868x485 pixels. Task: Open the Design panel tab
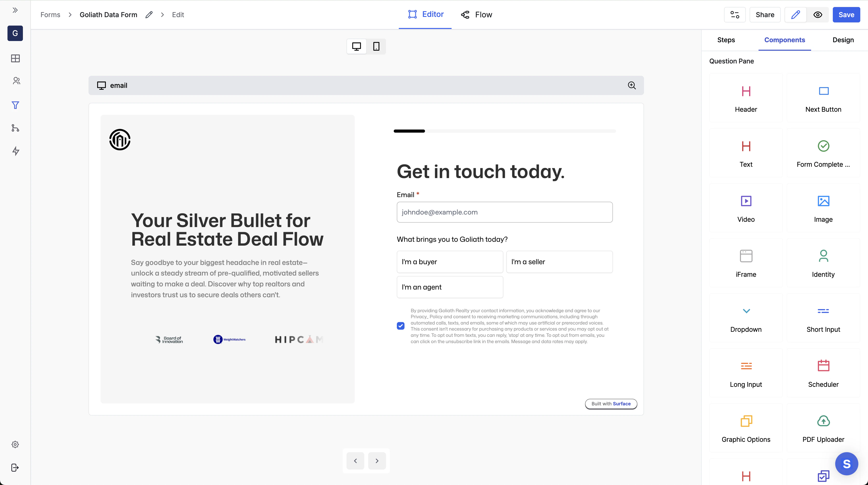point(843,40)
